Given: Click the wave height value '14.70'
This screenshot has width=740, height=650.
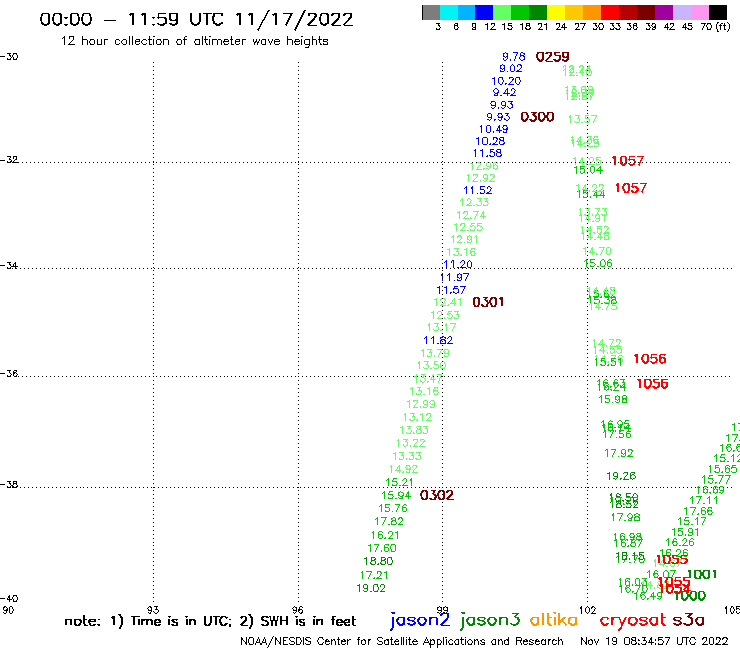Looking at the screenshot, I should click(x=597, y=252).
